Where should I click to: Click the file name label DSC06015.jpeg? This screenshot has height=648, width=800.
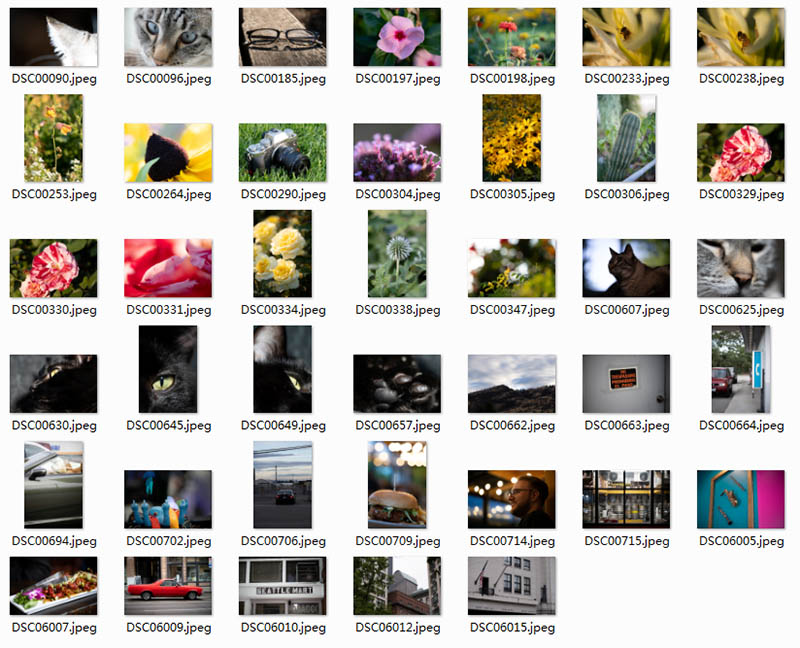point(511,628)
